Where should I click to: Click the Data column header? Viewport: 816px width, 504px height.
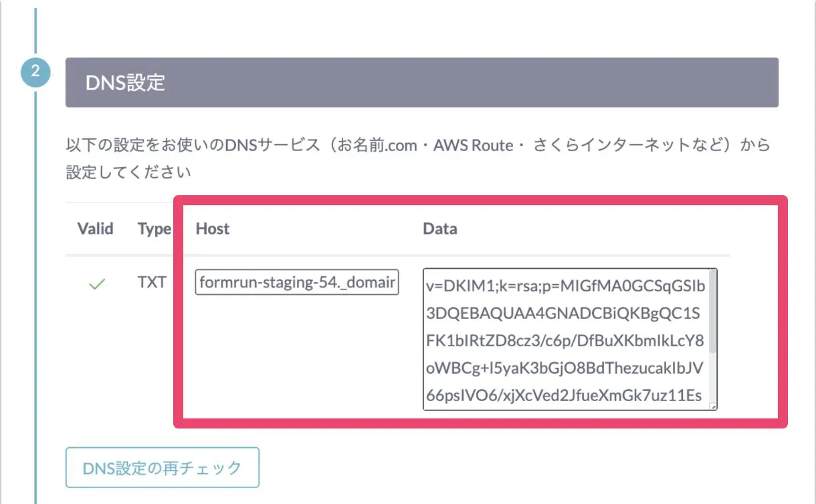tap(440, 229)
